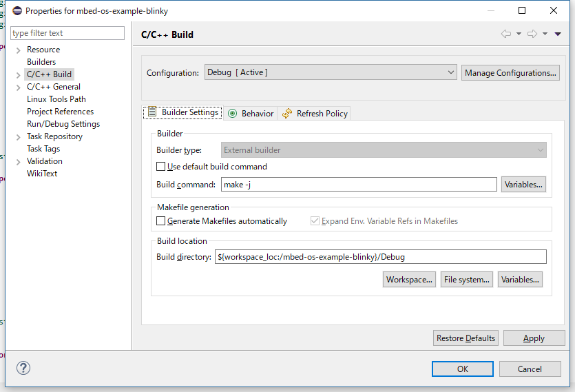This screenshot has height=392, width=575.
Task: Click the Refresh Policy arrows icon
Action: (287, 114)
